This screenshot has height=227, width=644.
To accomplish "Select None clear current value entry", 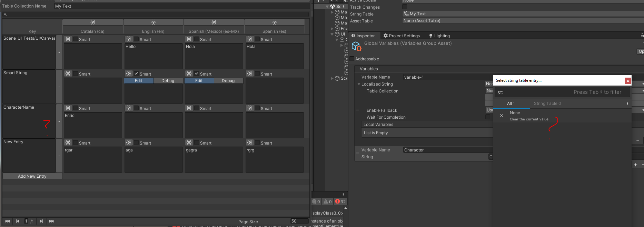I will point(562,116).
